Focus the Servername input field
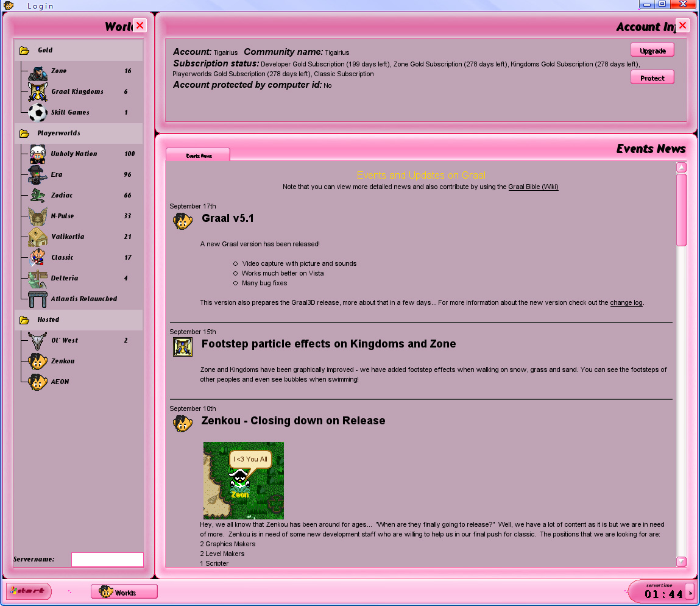The image size is (700, 606). pyautogui.click(x=107, y=560)
